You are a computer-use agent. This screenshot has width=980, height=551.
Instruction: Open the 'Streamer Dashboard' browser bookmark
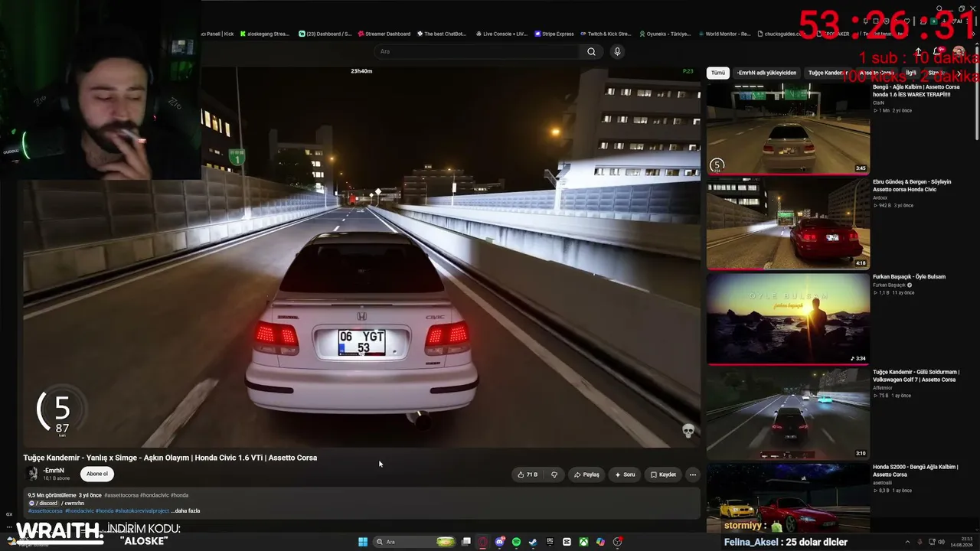click(384, 34)
